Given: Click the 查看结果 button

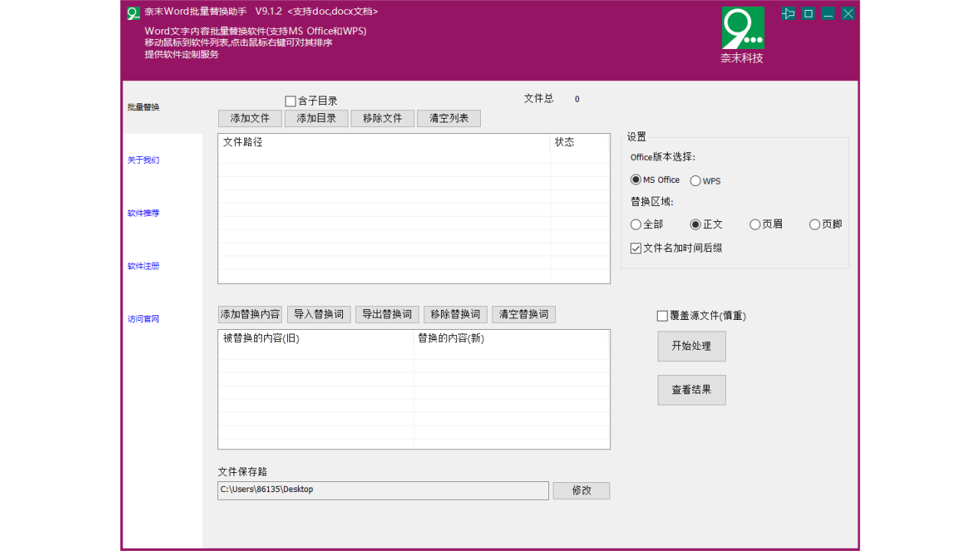Looking at the screenshot, I should pyautogui.click(x=691, y=390).
